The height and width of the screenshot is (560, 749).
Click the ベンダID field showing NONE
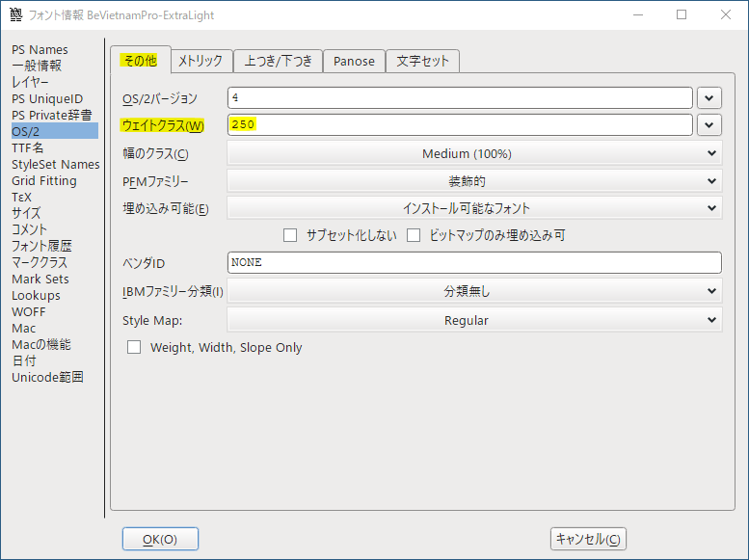(474, 263)
